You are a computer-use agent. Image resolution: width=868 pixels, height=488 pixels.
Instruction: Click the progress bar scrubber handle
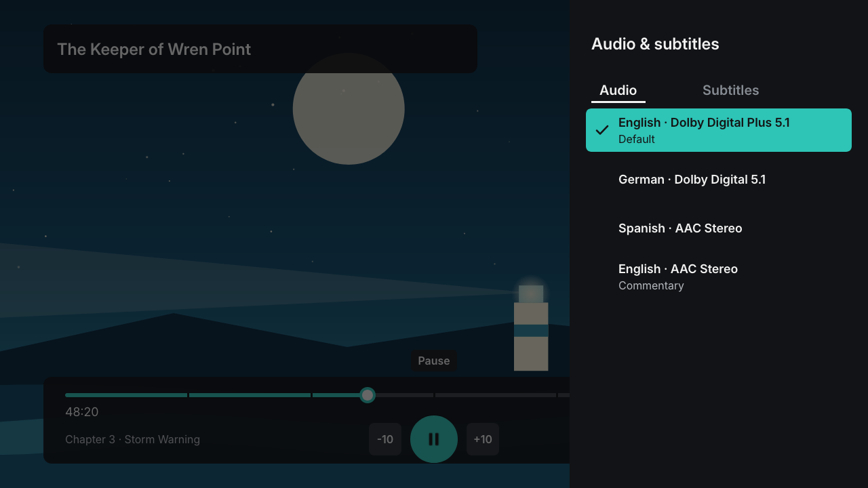tap(368, 395)
